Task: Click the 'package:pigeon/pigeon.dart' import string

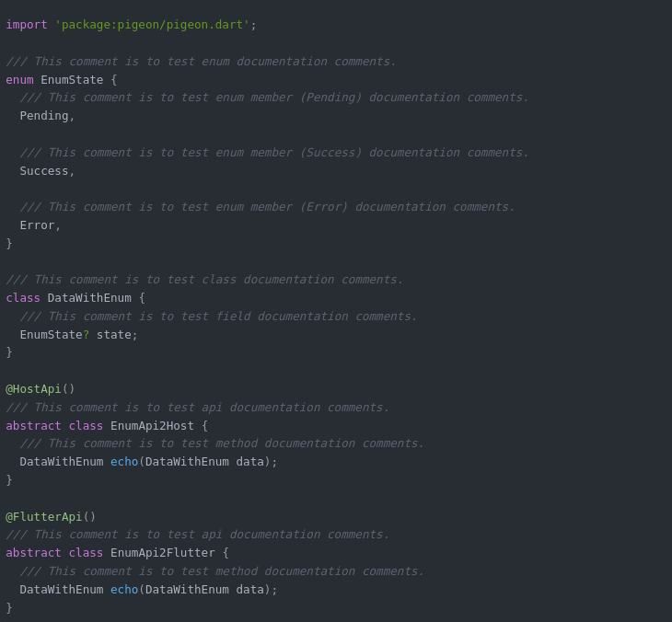Action: 152,25
